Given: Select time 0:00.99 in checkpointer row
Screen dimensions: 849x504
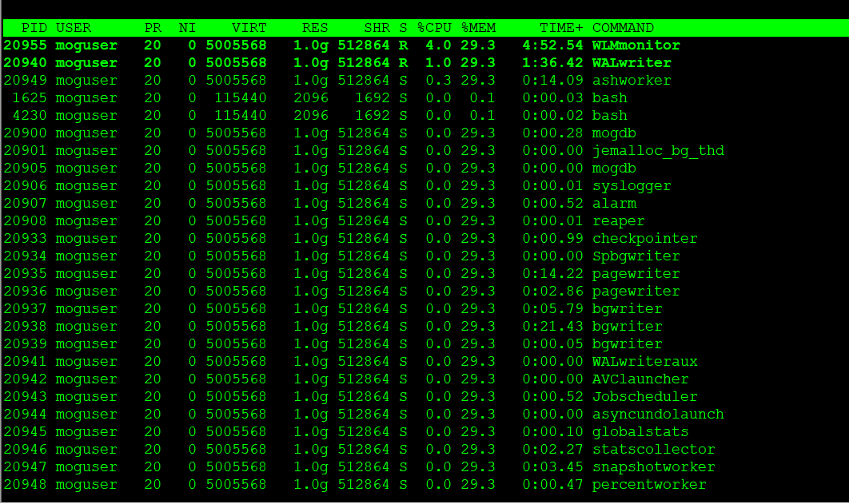Looking at the screenshot, I should pos(553,239).
